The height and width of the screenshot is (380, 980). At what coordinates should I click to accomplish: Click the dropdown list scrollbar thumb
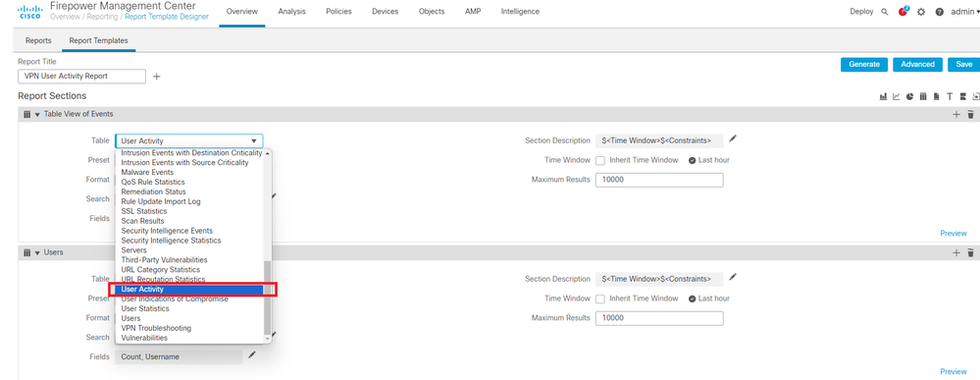pos(268,298)
